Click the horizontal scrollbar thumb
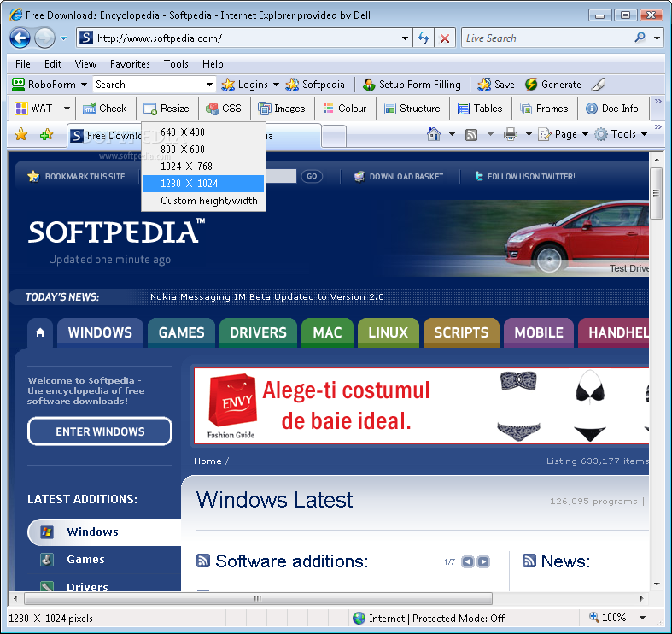Viewport: 672px width, 634px height. [258, 598]
